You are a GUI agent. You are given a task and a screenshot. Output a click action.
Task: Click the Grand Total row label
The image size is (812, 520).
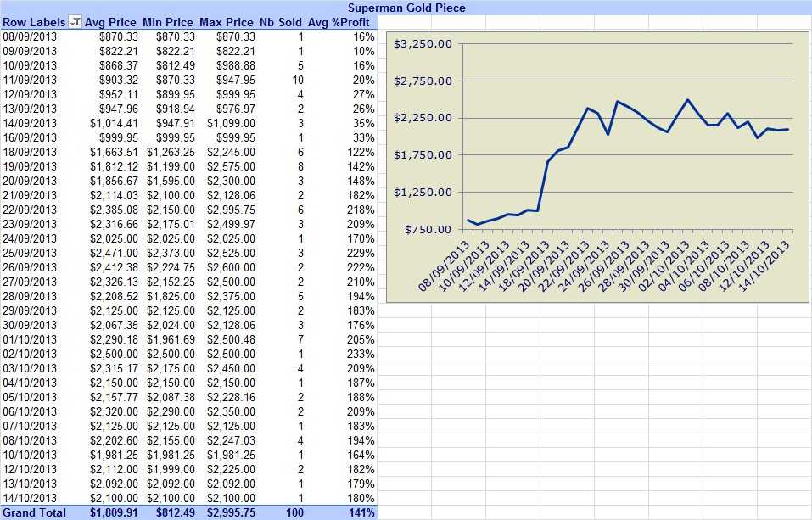[34, 512]
